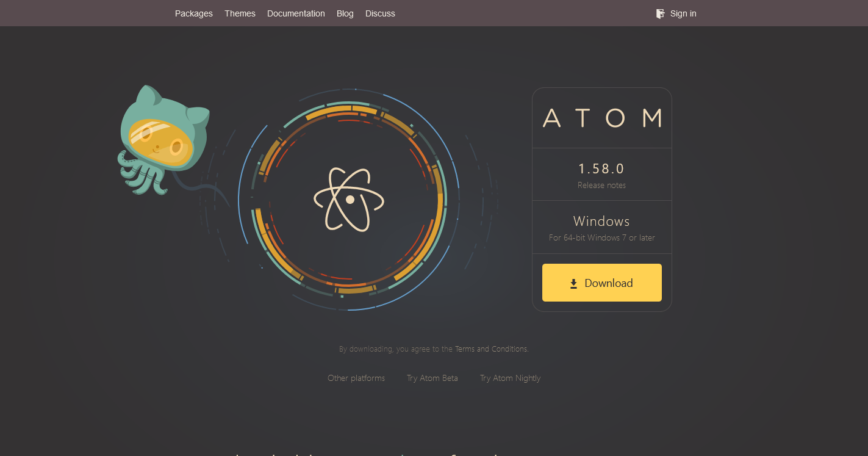Screen dimensions: 868x456
Task: Open the Release notes
Action: click(601, 185)
